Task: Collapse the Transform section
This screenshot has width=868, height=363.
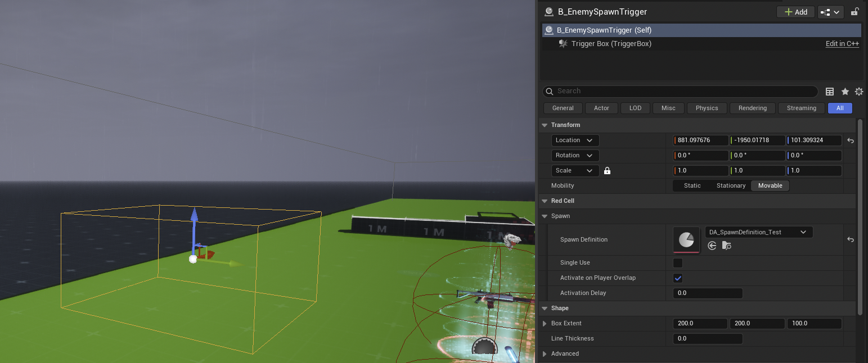Action: tap(545, 125)
